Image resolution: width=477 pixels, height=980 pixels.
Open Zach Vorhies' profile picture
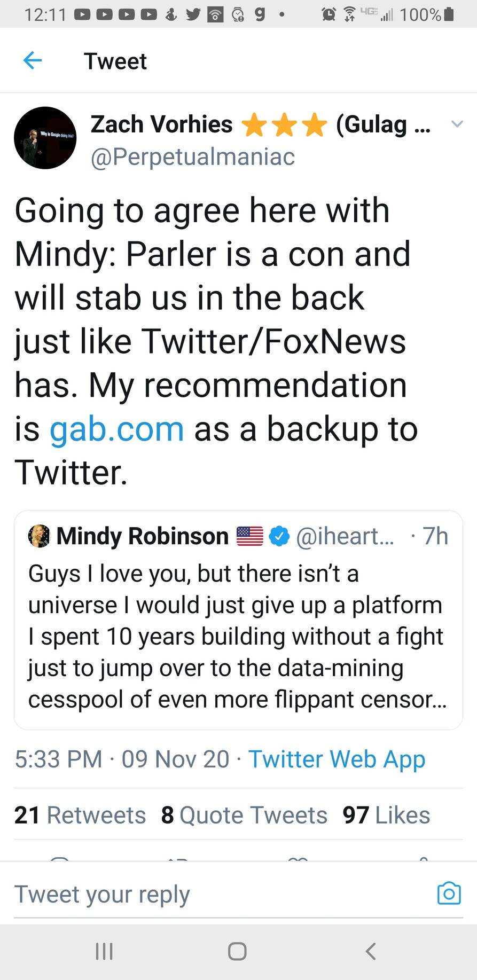[45, 138]
